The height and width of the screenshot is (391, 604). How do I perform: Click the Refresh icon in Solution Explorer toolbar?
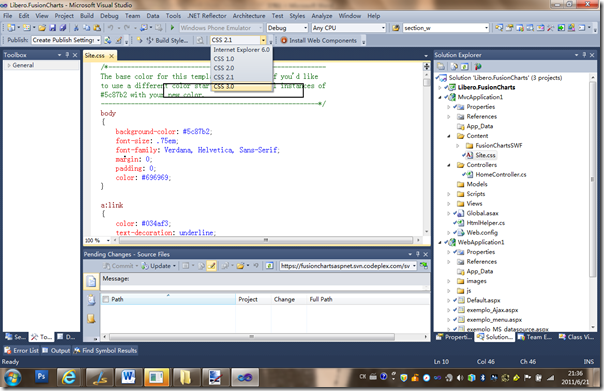tap(465, 67)
